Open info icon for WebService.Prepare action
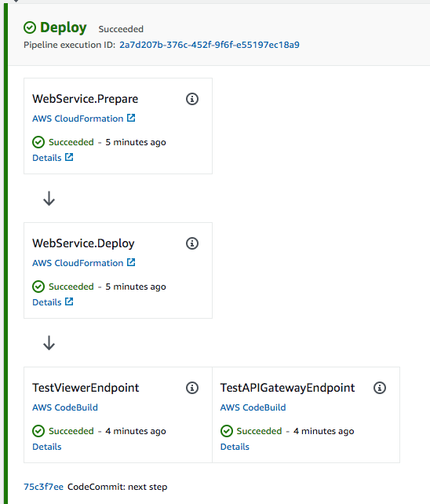430x504 pixels. coord(192,99)
